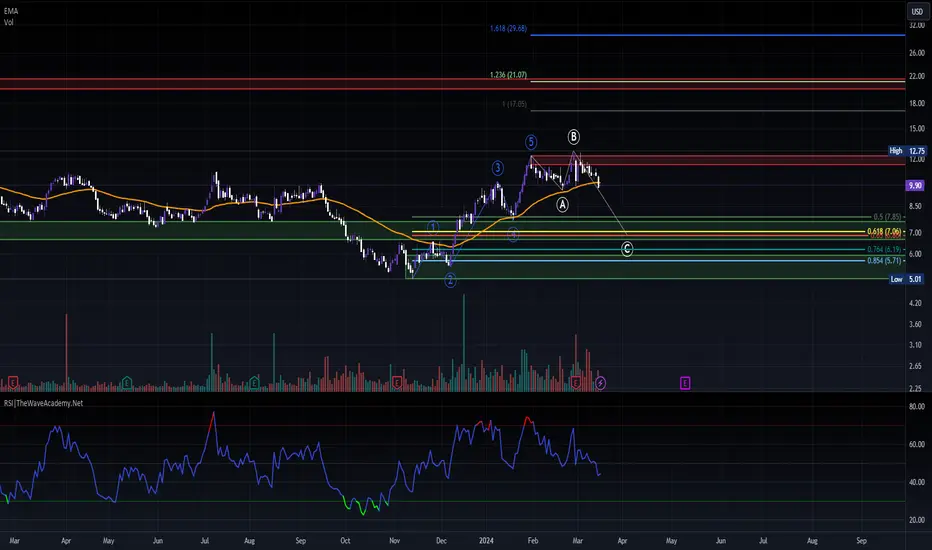Screen dimensions: 932x550
Task: Open the USD currency selector
Action: click(918, 11)
